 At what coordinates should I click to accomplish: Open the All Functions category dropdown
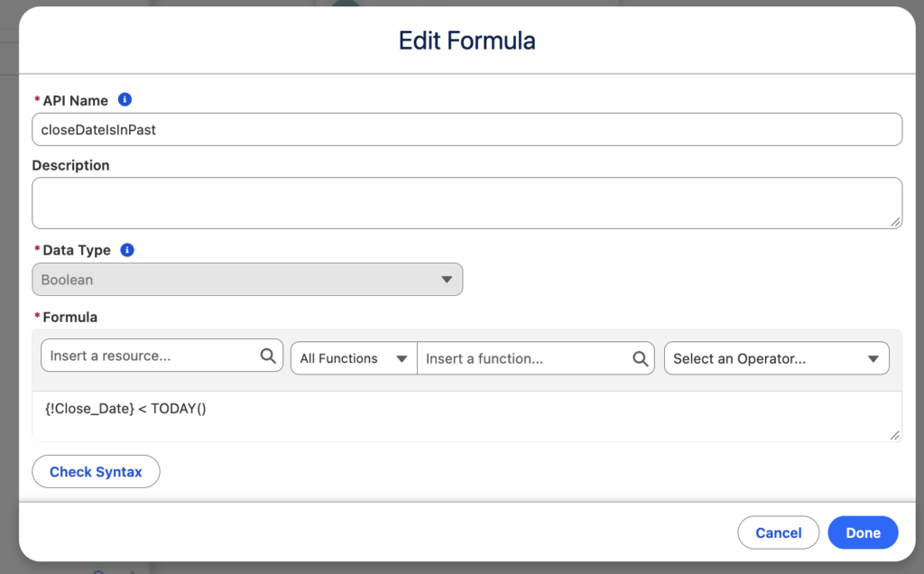pos(354,358)
